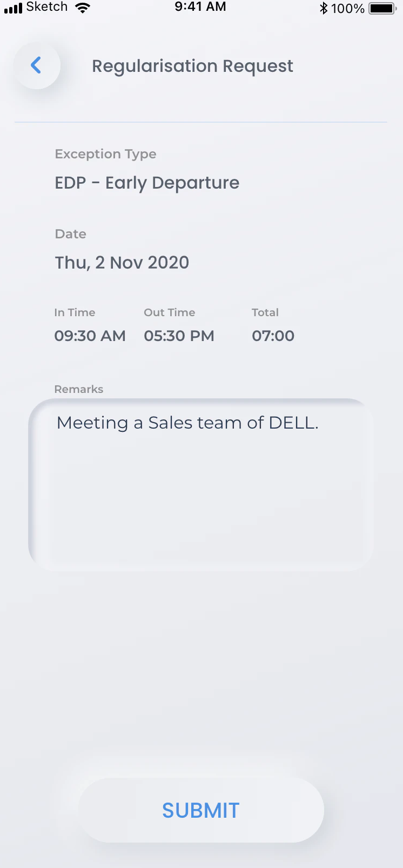Screen dimensions: 403x868
Task: Open the date field Thu, 2 Nov 2020
Action: pyautogui.click(x=122, y=263)
